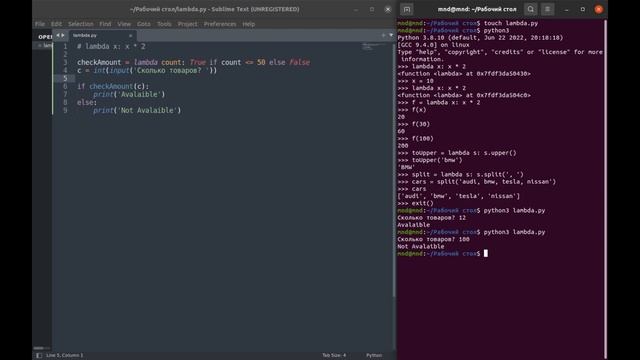Go to next tab with right arrow
This screenshot has height=360, width=640.
point(63,36)
